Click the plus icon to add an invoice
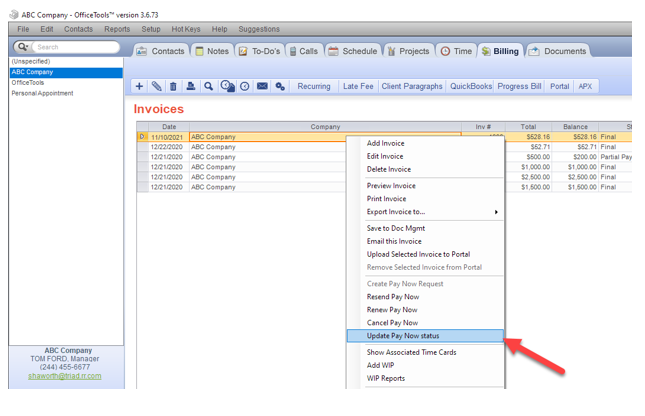Screen dimensions: 645x416 [139, 86]
